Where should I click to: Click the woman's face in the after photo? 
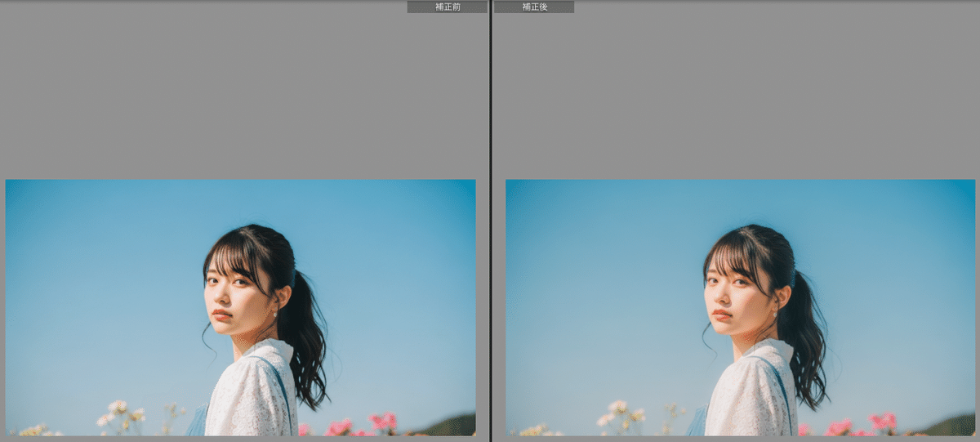pyautogui.click(x=733, y=292)
